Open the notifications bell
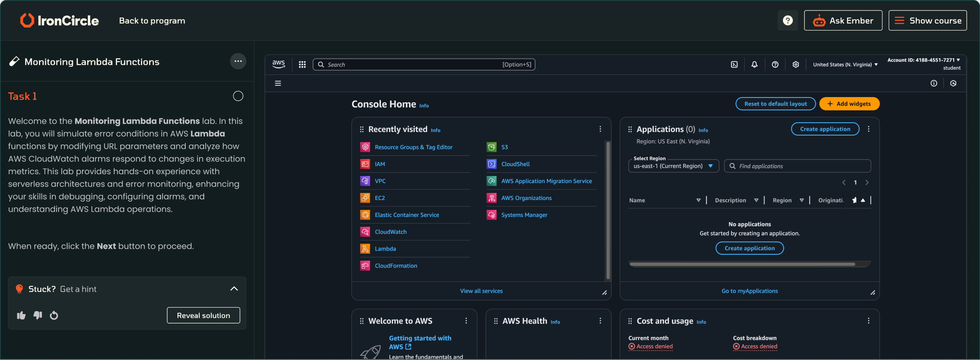Screen dimensions: 980x360 [755, 64]
